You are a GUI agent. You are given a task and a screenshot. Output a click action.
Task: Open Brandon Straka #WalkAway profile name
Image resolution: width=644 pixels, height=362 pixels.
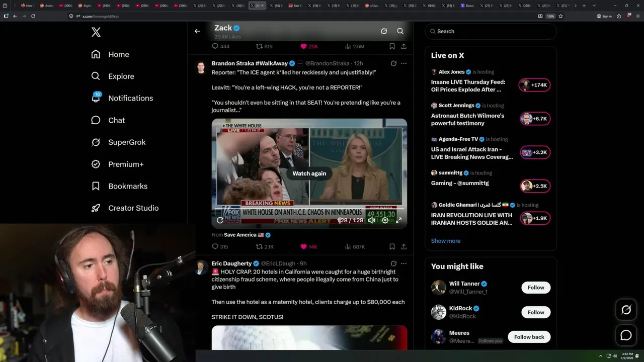[250, 63]
